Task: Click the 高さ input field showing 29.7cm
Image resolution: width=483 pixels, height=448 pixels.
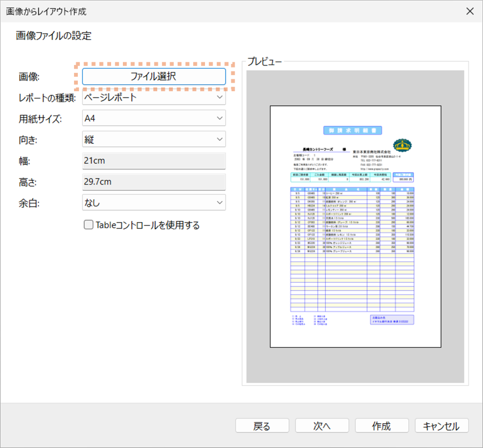Action: click(154, 181)
